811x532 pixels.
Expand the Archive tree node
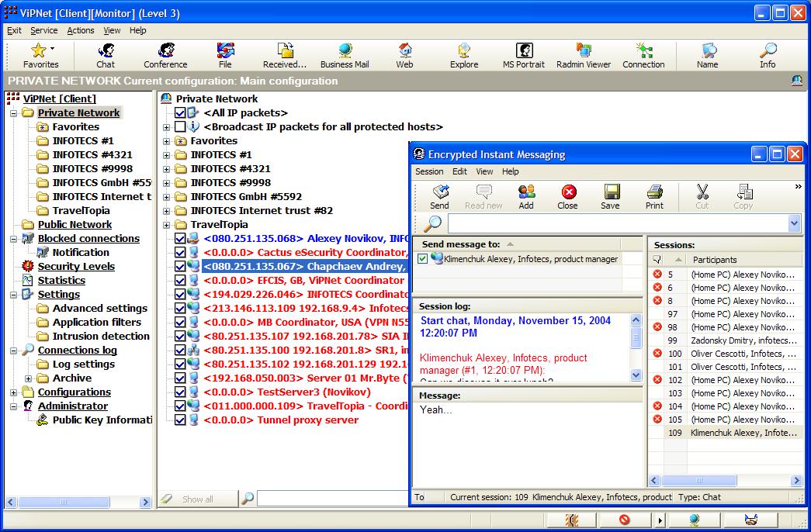coord(29,378)
